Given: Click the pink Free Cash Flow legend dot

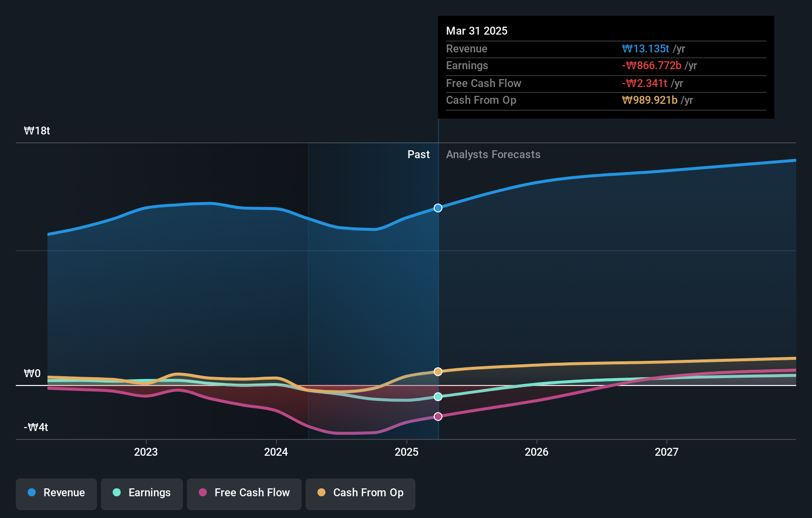Looking at the screenshot, I should pos(203,493).
